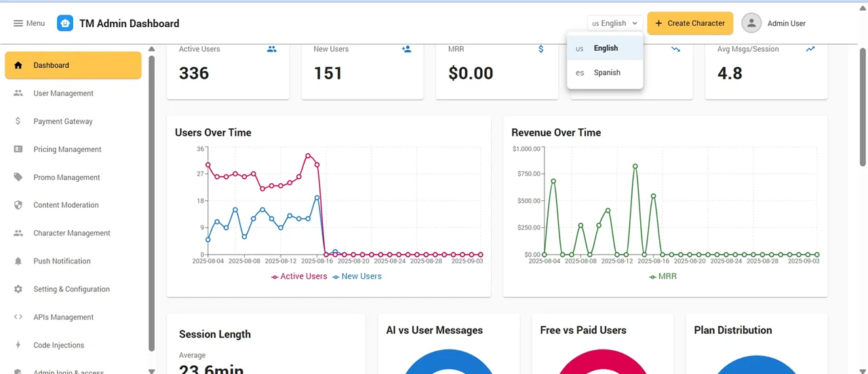Click the Avg Msgs/Session trending-up icon
Screen dimensions: 868x374
point(810,50)
